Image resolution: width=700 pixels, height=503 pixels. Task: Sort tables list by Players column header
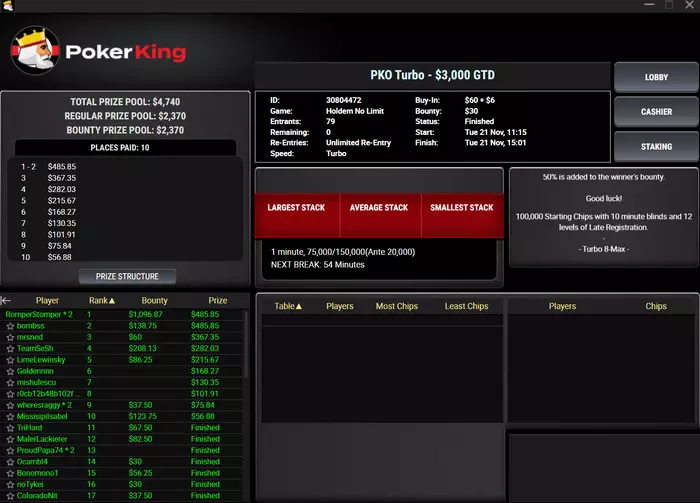340,306
